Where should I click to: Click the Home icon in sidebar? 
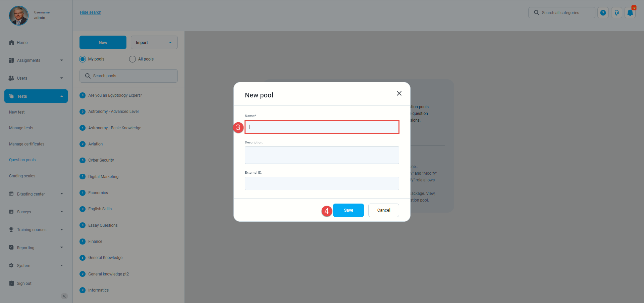11,42
